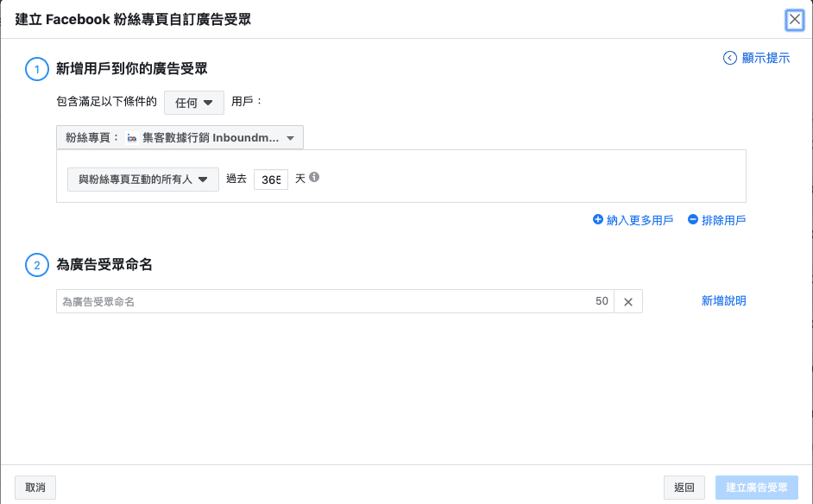The height and width of the screenshot is (504, 813).
Task: Close the custom audience dialog
Action: (794, 20)
